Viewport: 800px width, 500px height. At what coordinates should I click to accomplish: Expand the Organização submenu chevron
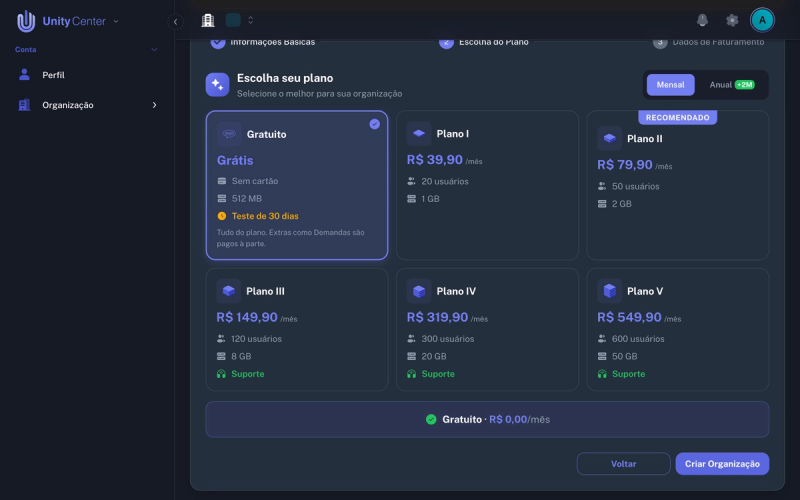(x=155, y=105)
